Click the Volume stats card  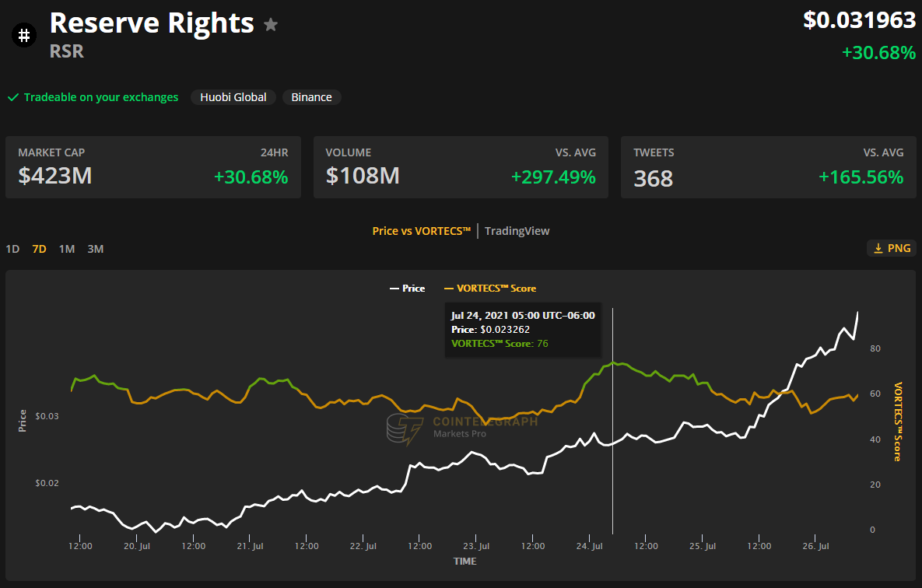(x=461, y=167)
